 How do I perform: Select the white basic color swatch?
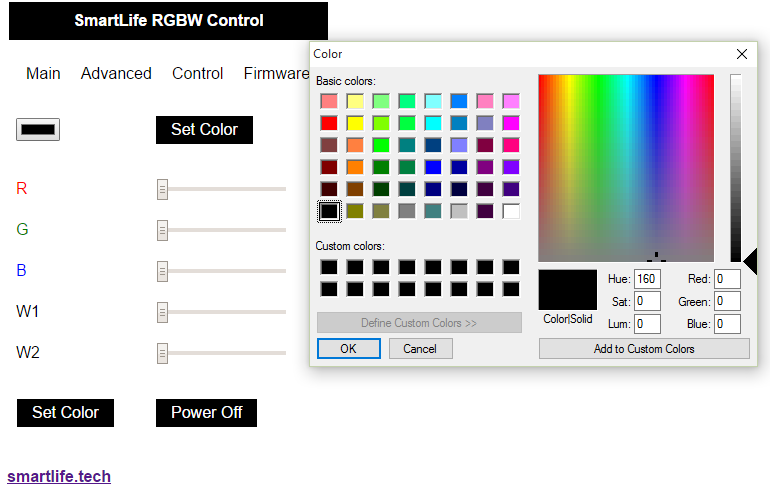511,211
